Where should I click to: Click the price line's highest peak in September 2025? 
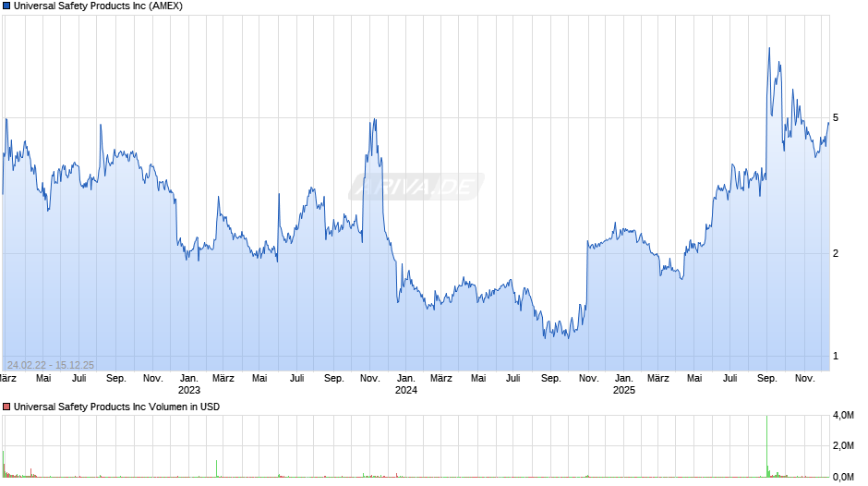pos(769,49)
